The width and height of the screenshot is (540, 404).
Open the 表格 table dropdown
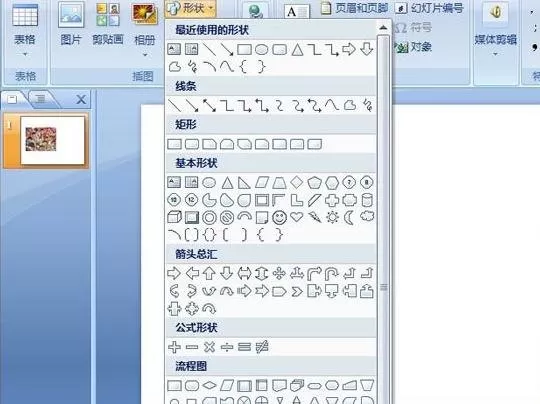[x=25, y=32]
